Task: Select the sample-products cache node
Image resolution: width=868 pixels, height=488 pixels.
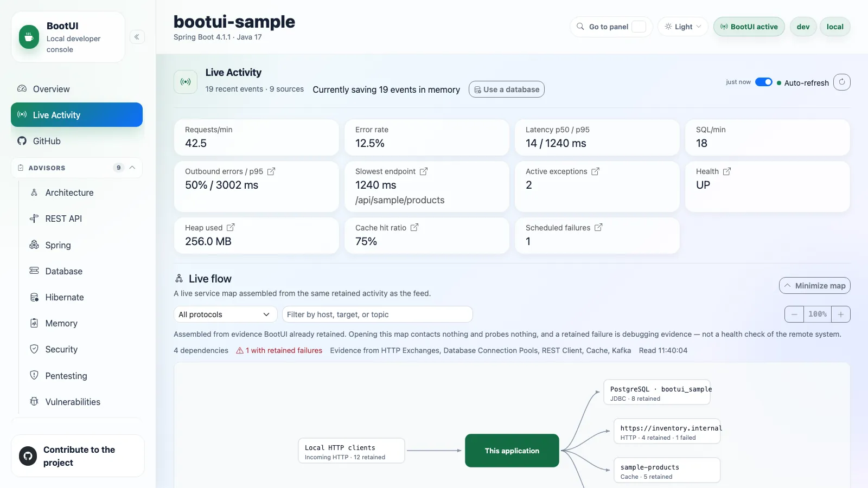Action: (x=667, y=471)
